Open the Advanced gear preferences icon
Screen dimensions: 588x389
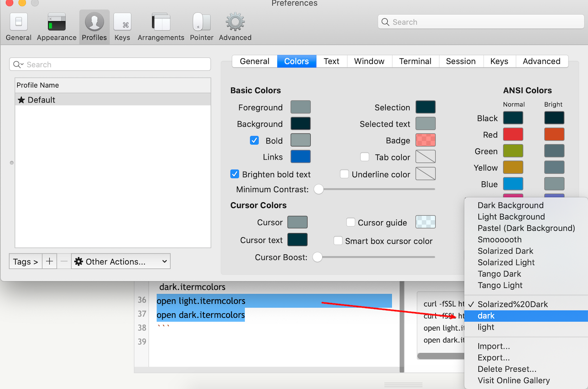pos(235,22)
